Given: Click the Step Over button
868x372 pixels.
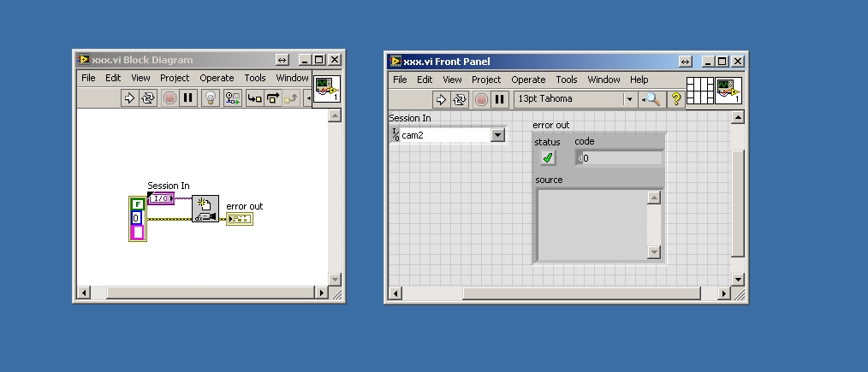Looking at the screenshot, I should coord(273,98).
